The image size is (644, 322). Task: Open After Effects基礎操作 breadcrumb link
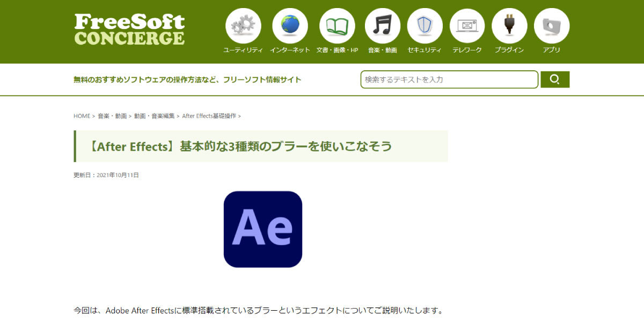click(209, 116)
